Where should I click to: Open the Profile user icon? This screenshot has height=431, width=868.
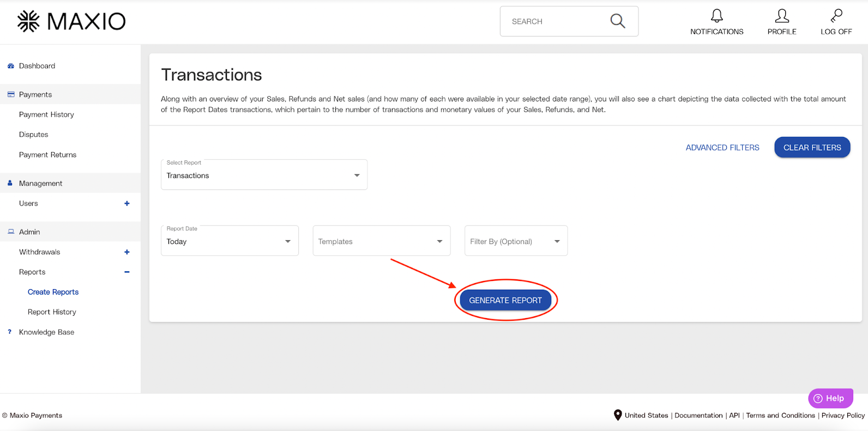[782, 16]
